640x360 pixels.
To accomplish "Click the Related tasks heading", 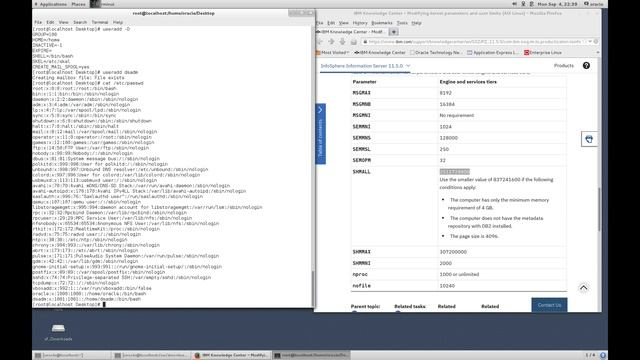I will [410, 306].
